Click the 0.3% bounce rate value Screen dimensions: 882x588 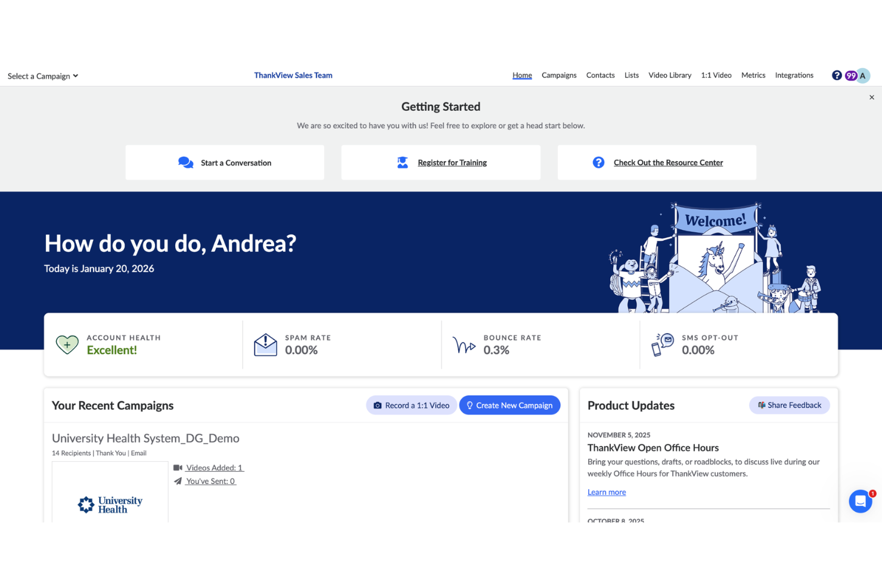click(496, 350)
